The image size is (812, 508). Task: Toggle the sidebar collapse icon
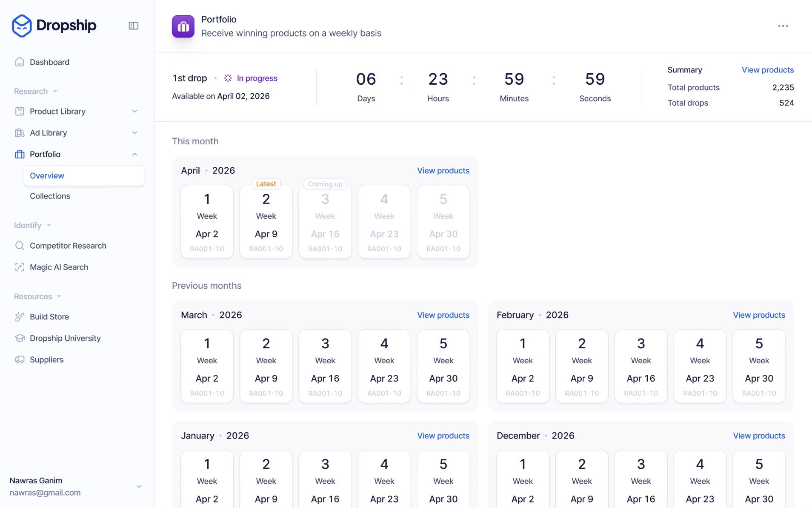click(x=133, y=26)
